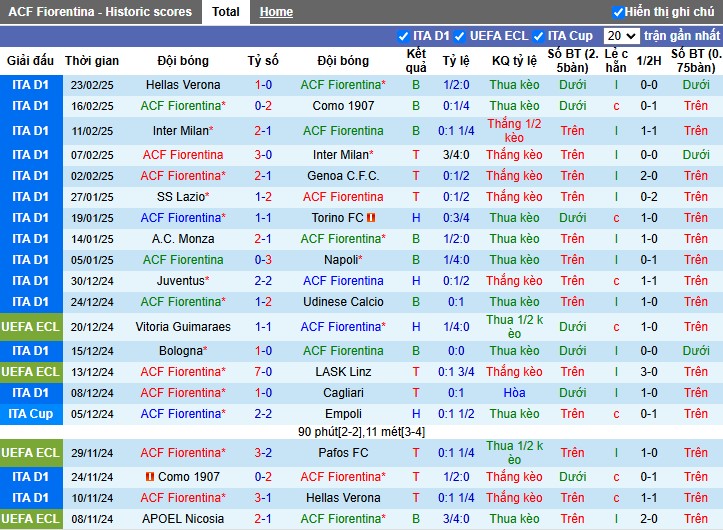Open A.C. Monza team link
Image resolution: width=723 pixels, height=530 pixels.
[183, 238]
